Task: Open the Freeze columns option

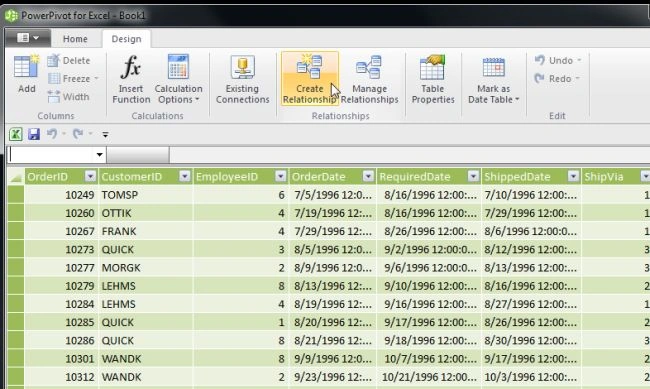Action: (x=73, y=79)
